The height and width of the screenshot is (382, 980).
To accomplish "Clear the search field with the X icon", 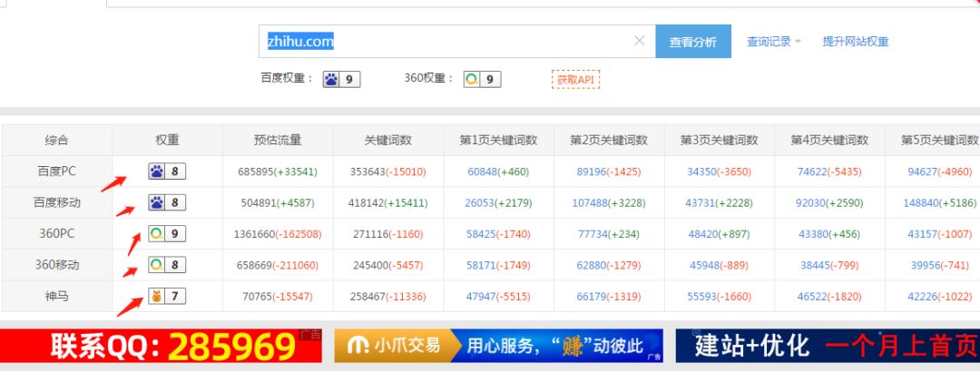I will click(x=639, y=41).
